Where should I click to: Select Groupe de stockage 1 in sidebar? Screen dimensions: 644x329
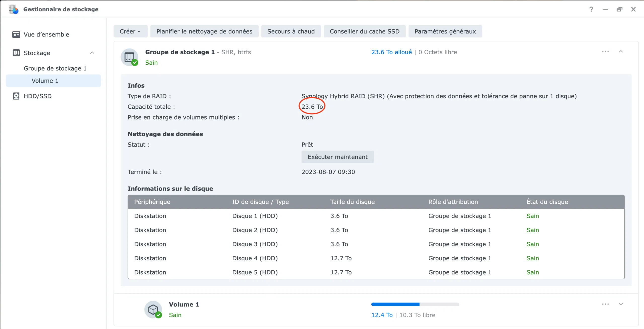point(55,68)
